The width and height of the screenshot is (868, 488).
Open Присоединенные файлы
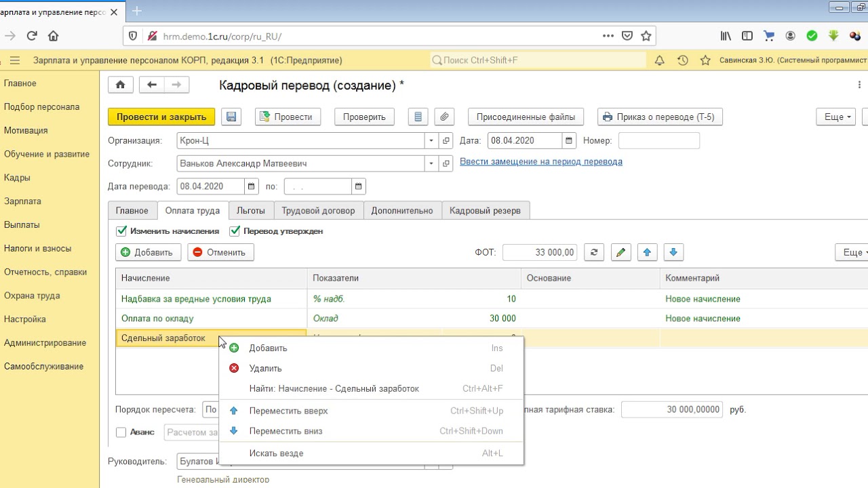click(526, 117)
